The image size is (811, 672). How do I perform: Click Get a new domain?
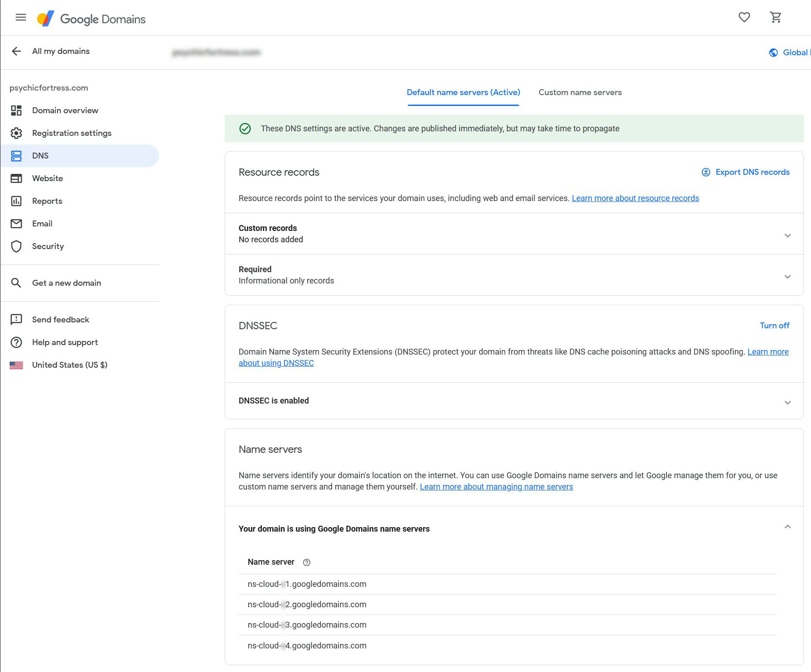click(x=67, y=283)
